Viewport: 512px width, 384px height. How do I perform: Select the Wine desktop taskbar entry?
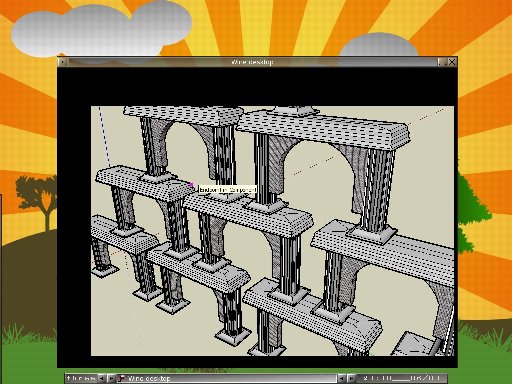pos(227,378)
